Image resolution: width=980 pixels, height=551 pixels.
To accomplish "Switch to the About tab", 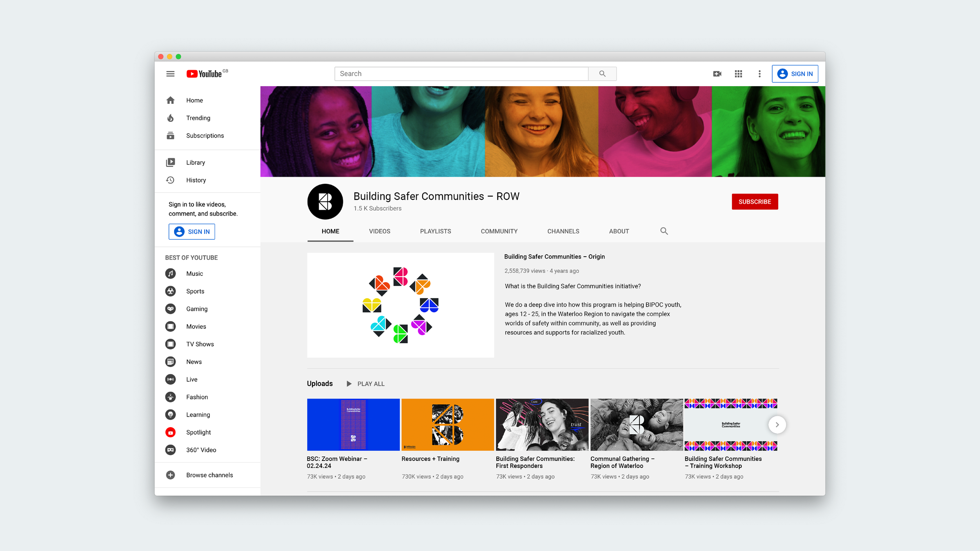I will pyautogui.click(x=619, y=231).
